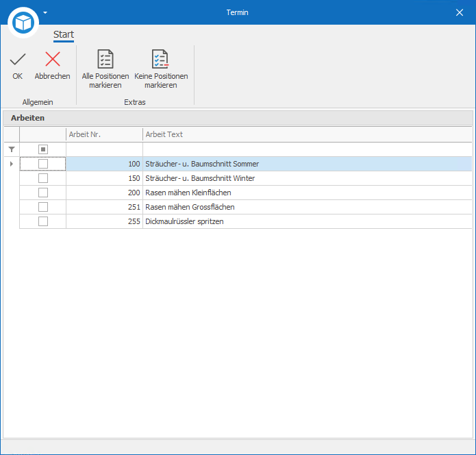Click the Arbeit Text filter field

pos(308,149)
